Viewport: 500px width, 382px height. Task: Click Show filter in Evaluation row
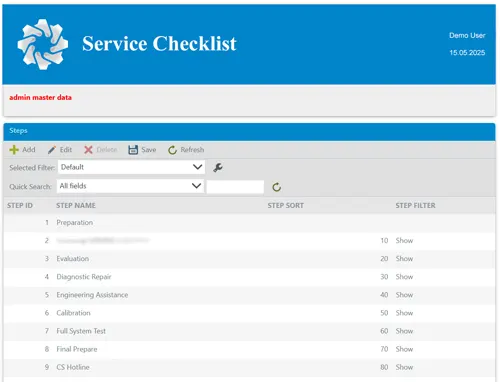(x=404, y=259)
